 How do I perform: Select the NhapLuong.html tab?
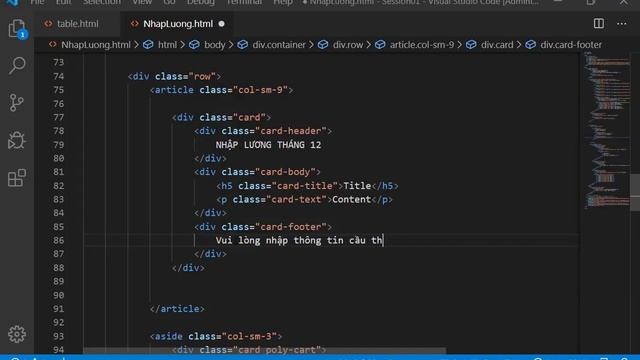click(x=178, y=24)
